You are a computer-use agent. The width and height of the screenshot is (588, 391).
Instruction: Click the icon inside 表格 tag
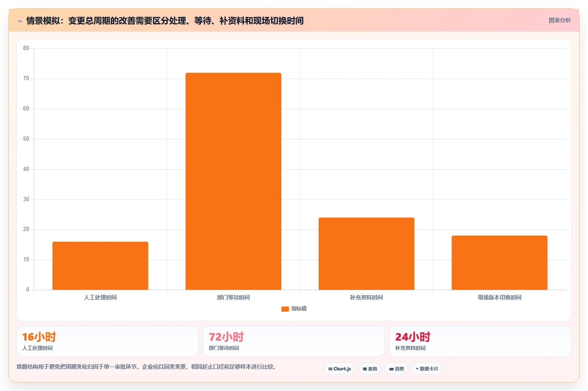(365, 369)
